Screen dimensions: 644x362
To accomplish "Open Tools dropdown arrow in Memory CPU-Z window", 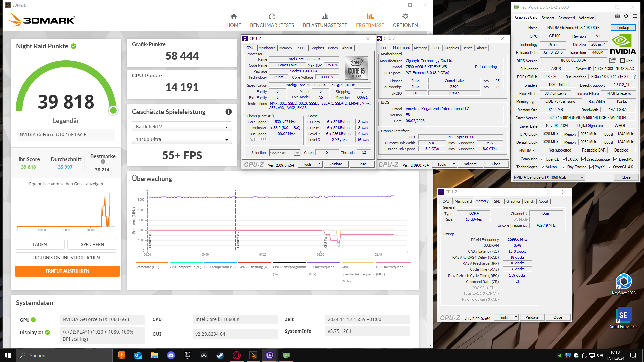I will pos(516,317).
